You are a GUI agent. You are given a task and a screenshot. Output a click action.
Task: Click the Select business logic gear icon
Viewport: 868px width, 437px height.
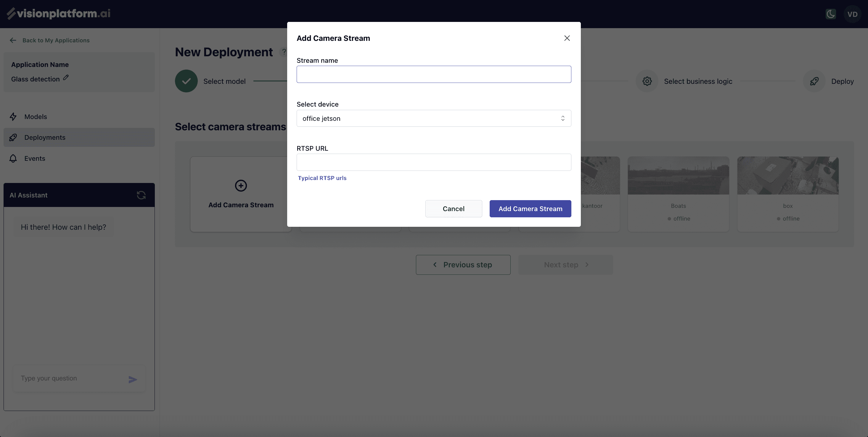pyautogui.click(x=647, y=81)
